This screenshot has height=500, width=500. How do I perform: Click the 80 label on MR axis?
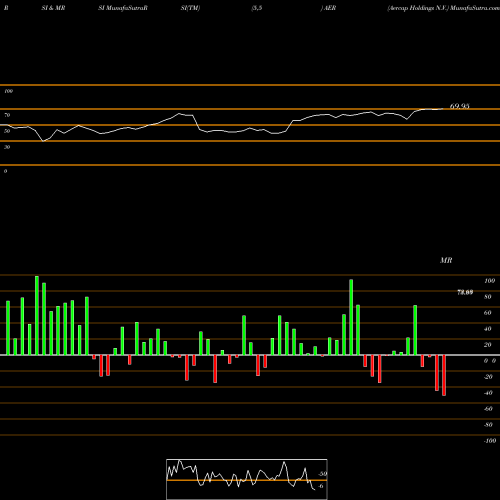click(488, 297)
